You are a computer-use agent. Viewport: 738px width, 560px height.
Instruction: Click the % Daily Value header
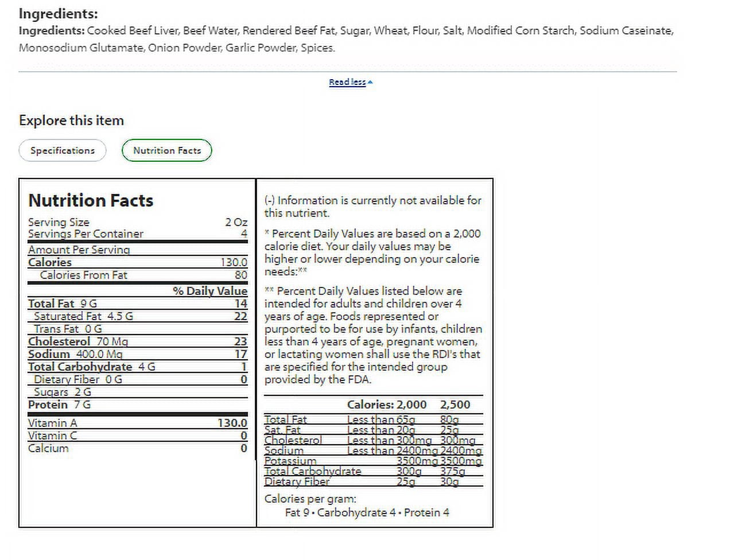coord(210,291)
